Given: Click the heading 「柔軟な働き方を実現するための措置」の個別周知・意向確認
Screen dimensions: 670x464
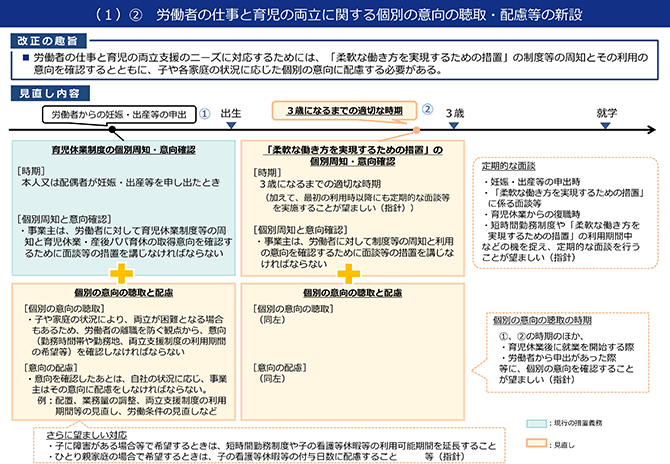Looking at the screenshot, I should (353, 156).
